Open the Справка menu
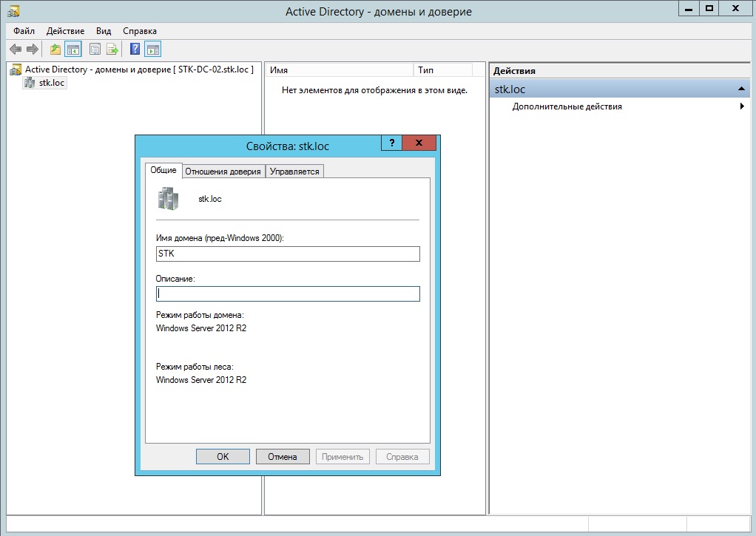The width and height of the screenshot is (756, 536). [x=140, y=31]
